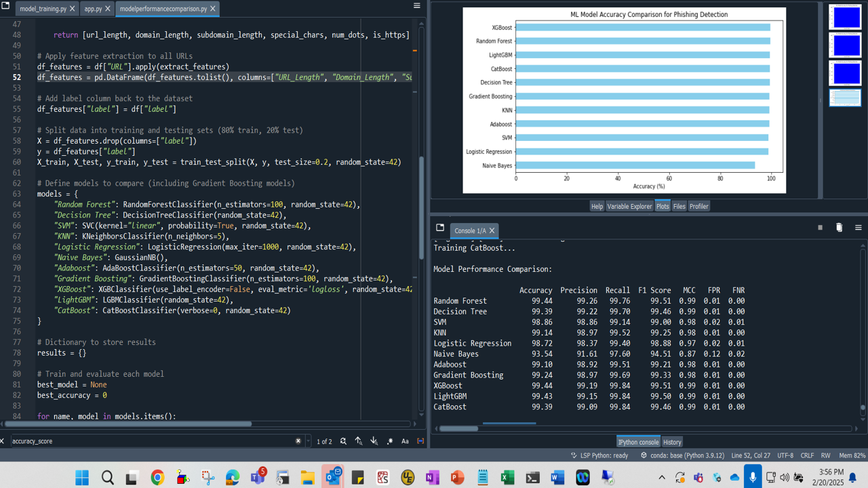Select the top plot thumbnail

click(x=845, y=18)
